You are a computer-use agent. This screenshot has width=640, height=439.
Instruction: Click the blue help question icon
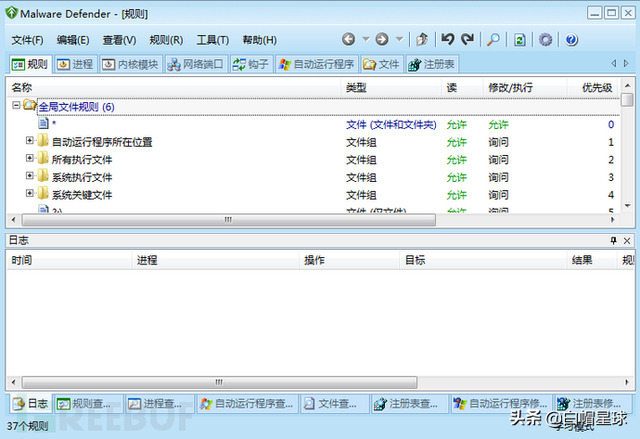pyautogui.click(x=571, y=40)
